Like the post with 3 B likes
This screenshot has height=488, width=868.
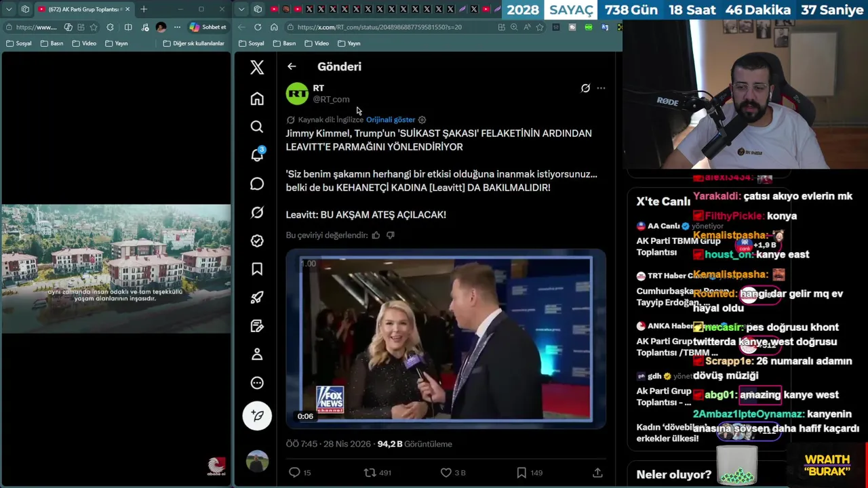pos(453,472)
